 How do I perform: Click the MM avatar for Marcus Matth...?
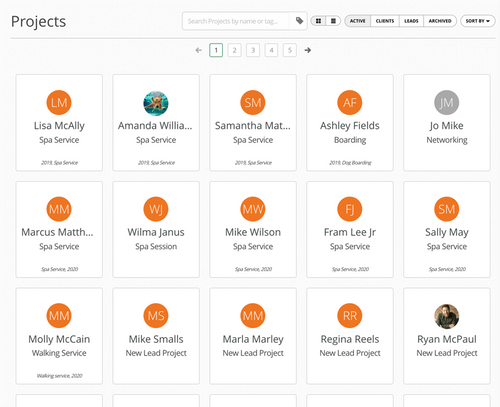[59, 209]
